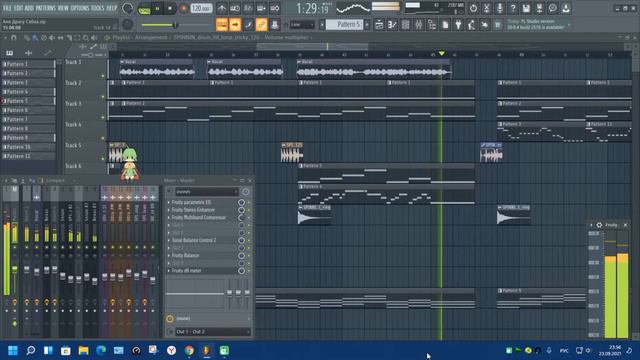Expand Fruity Stereo Enhancer slot arrow
Viewport: 640px width, 360px height.
coord(169,210)
